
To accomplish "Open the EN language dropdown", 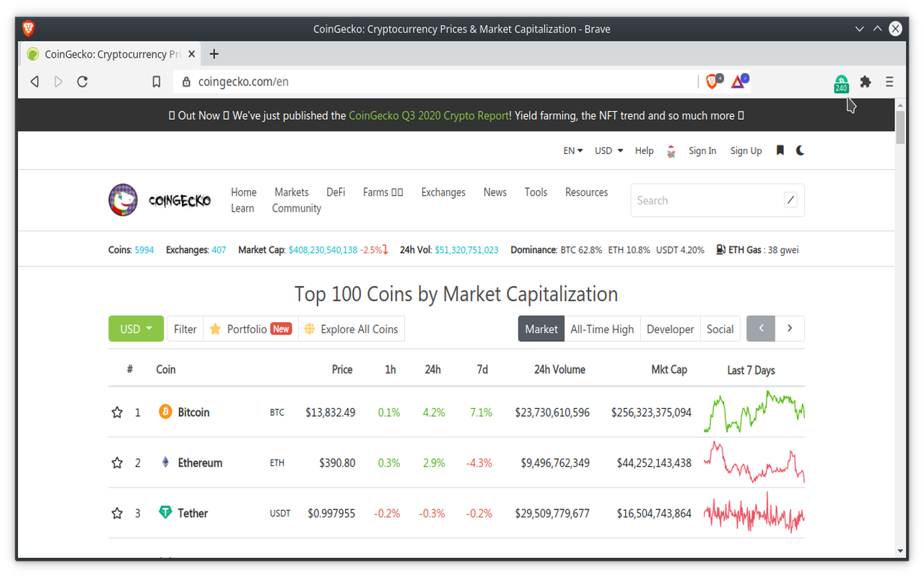I will point(573,150).
